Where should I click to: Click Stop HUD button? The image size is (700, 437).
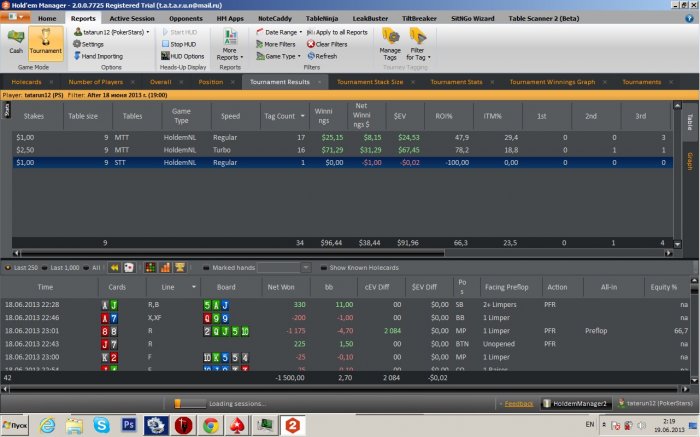click(179, 44)
